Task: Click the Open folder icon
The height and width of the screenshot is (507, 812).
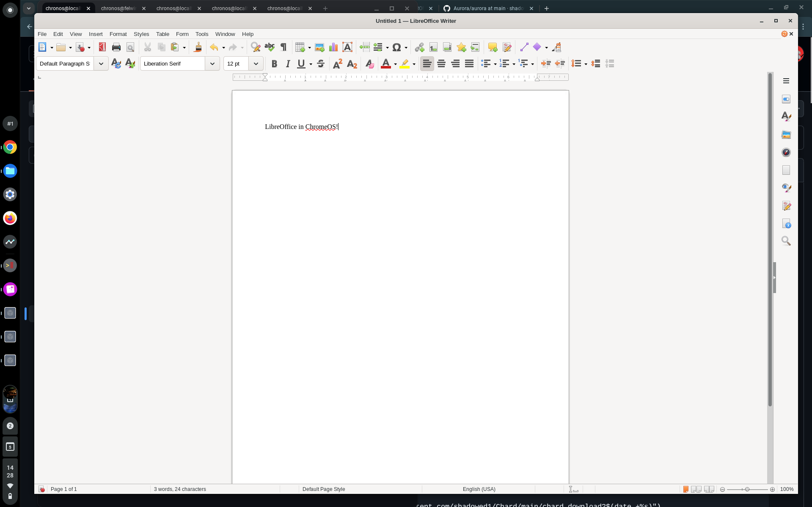Action: pyautogui.click(x=61, y=47)
